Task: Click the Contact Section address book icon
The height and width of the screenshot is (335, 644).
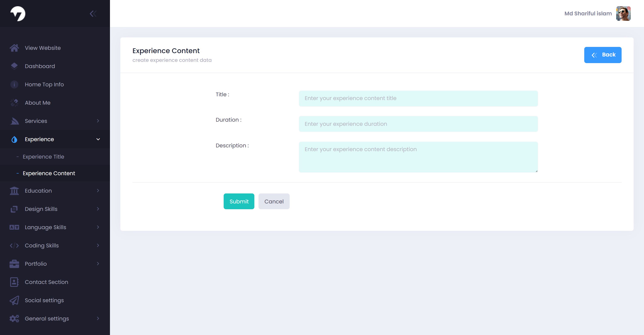Action: pyautogui.click(x=14, y=282)
